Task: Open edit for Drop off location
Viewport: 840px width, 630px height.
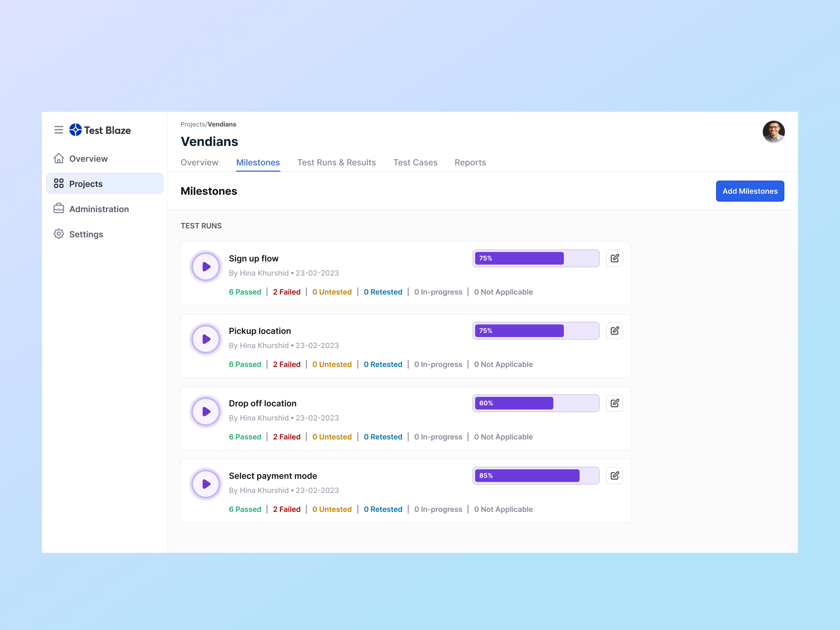Action: (x=615, y=403)
